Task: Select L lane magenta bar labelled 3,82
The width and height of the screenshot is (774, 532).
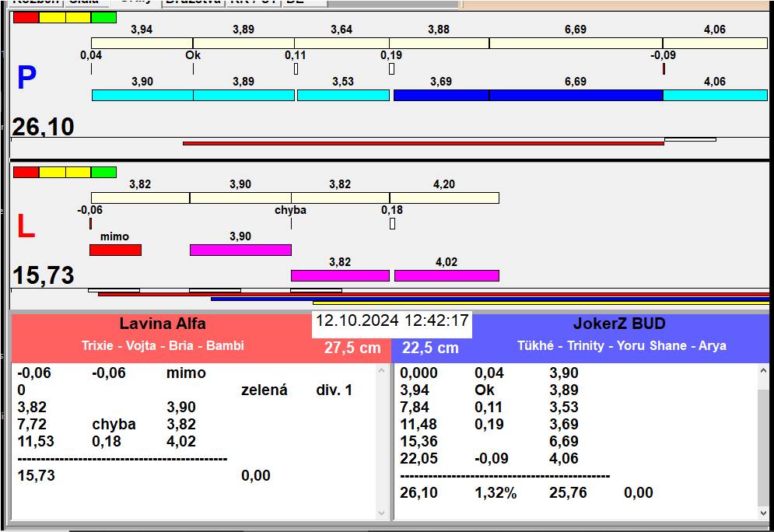Action: [x=340, y=275]
